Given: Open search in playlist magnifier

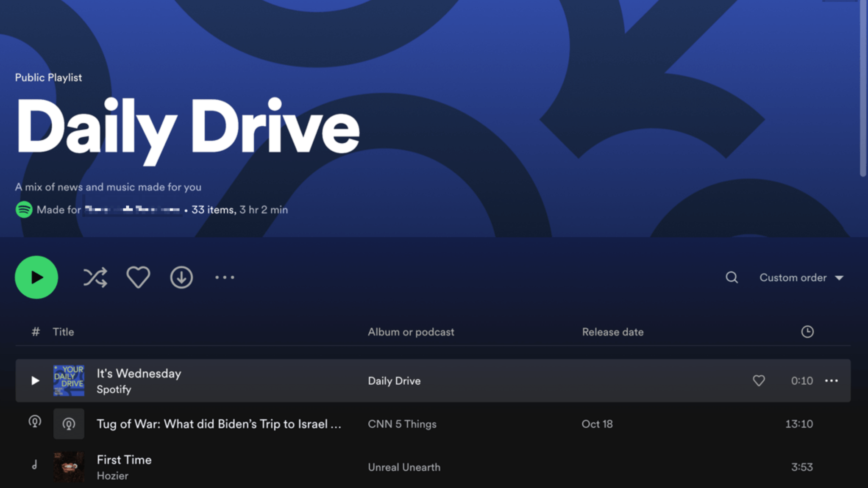Looking at the screenshot, I should click(732, 277).
